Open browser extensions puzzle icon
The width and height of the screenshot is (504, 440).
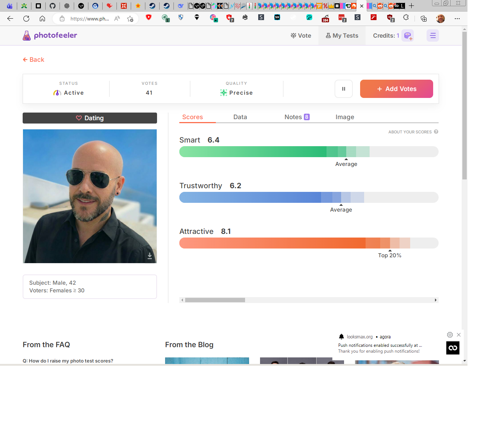[x=406, y=18]
